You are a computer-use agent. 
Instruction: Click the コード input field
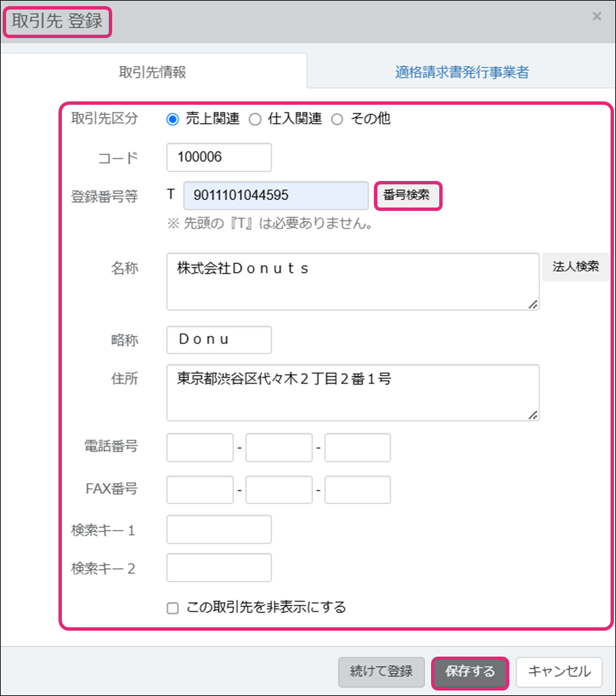(x=218, y=157)
